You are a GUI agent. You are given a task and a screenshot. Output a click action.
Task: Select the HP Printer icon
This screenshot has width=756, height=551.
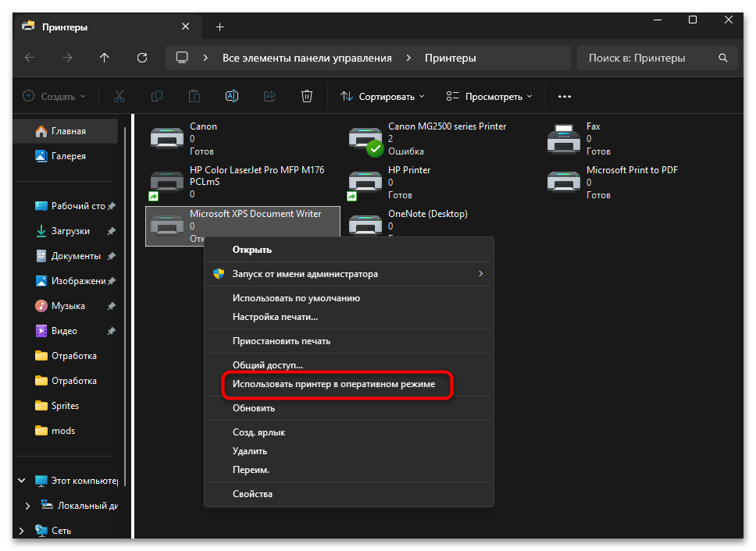365,183
